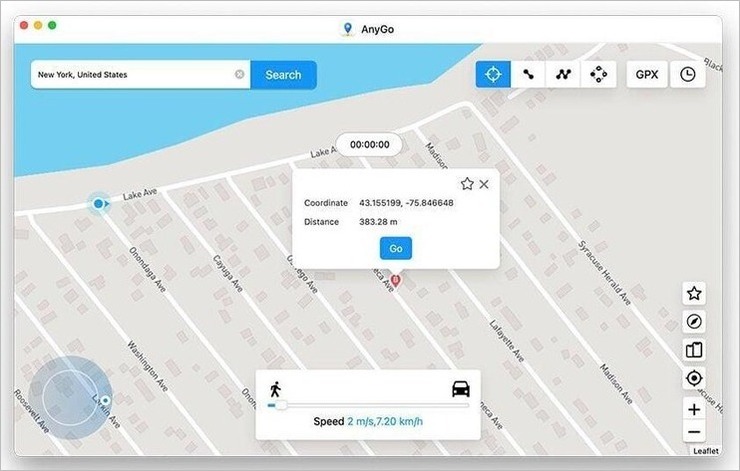This screenshot has height=471, width=740.
Task: Clear the New York search text
Action: (x=240, y=74)
